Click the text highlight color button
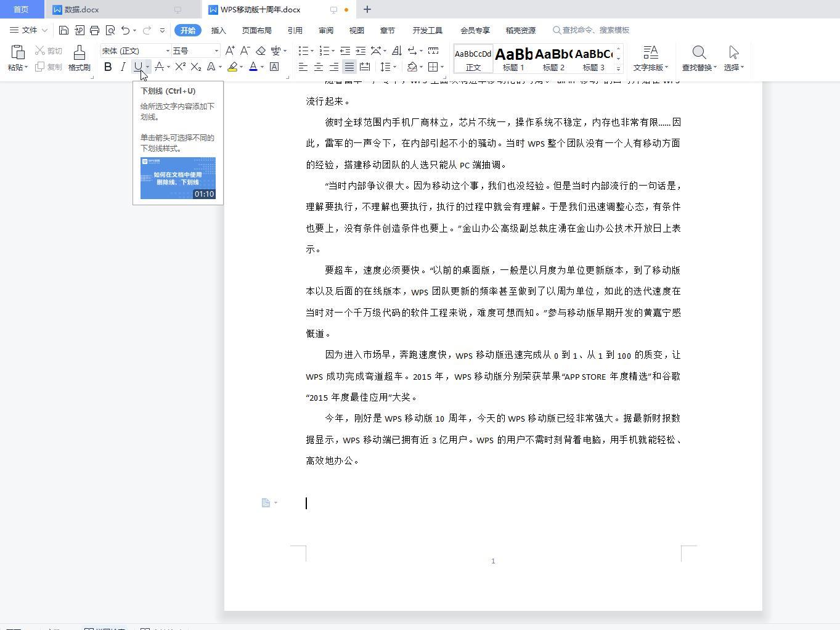Image resolution: width=840 pixels, height=630 pixels. point(232,67)
